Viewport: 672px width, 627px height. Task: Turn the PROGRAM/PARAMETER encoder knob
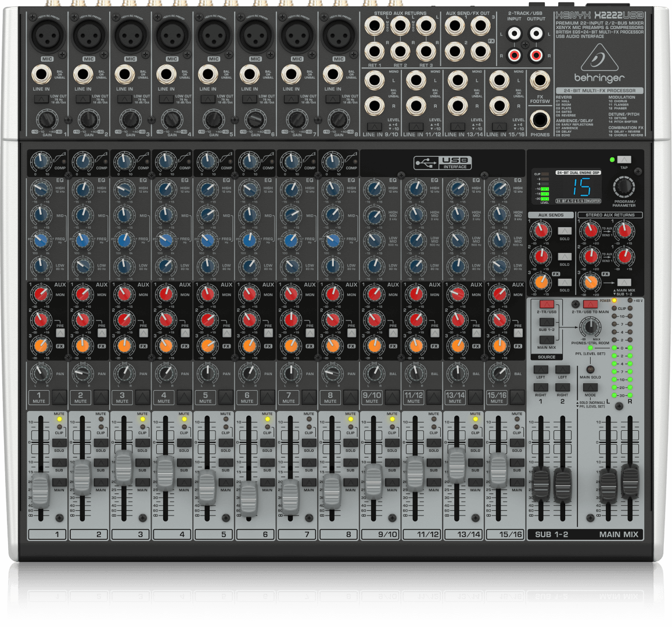pos(624,186)
